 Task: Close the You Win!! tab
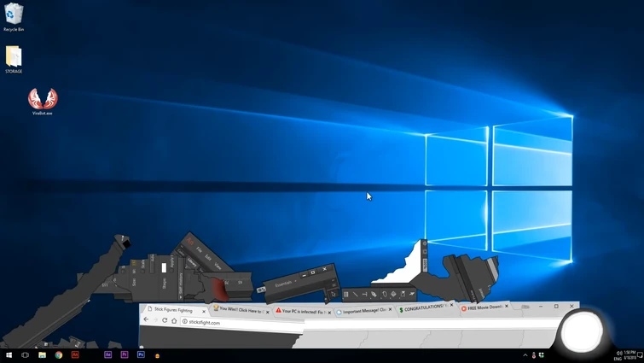point(268,313)
